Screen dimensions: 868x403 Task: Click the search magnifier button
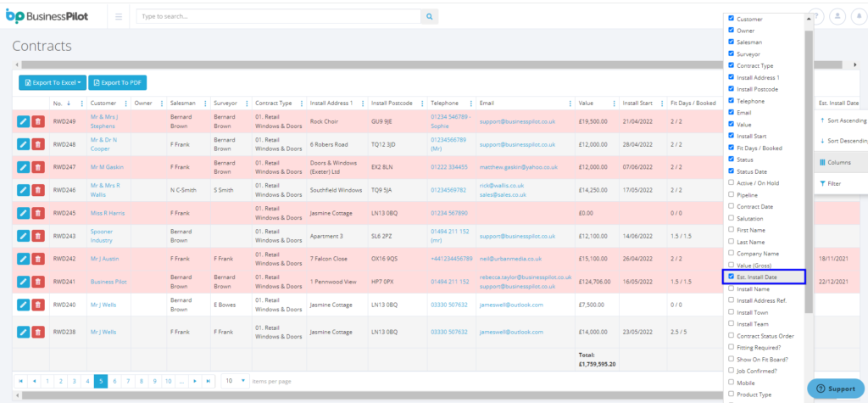(430, 16)
